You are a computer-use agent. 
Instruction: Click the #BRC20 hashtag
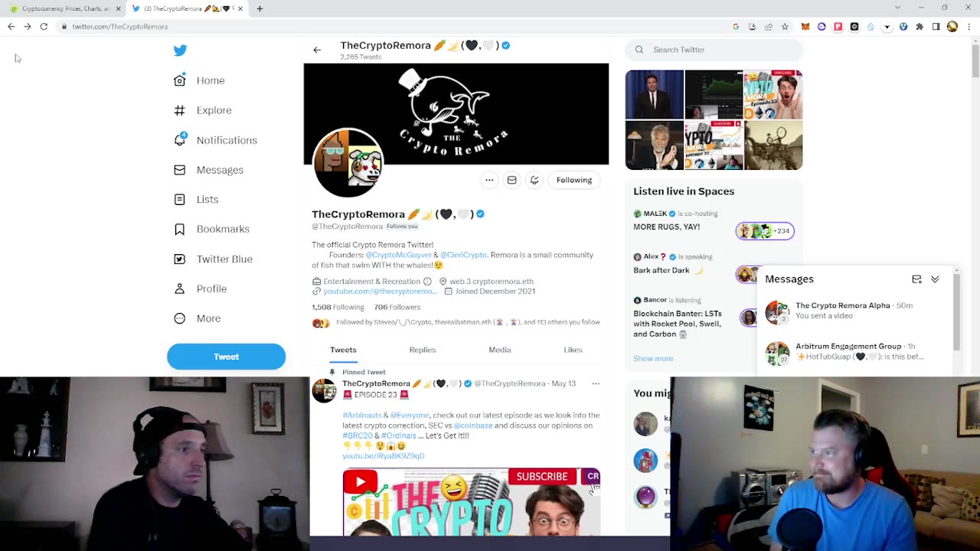coord(358,435)
